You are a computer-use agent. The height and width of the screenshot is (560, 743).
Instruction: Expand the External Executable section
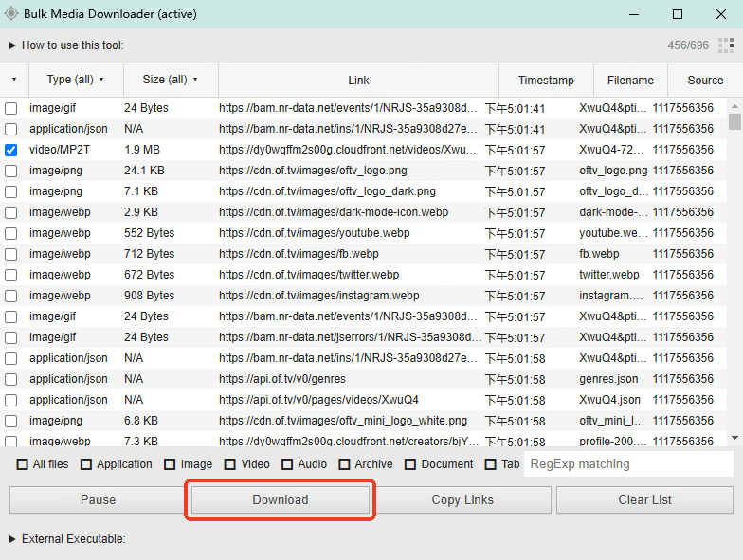point(67,539)
